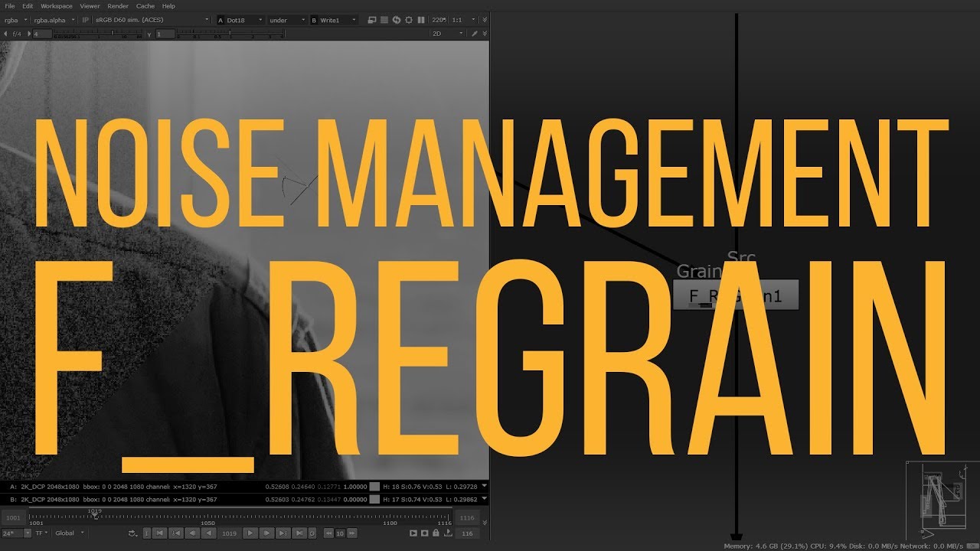
Task: Click the flipbook play icon
Action: point(413,533)
